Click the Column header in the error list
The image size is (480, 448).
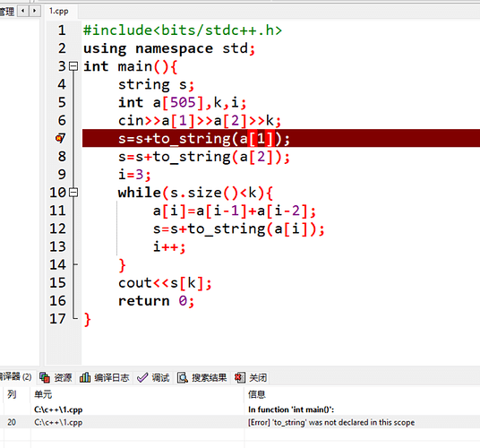[x=12, y=394]
